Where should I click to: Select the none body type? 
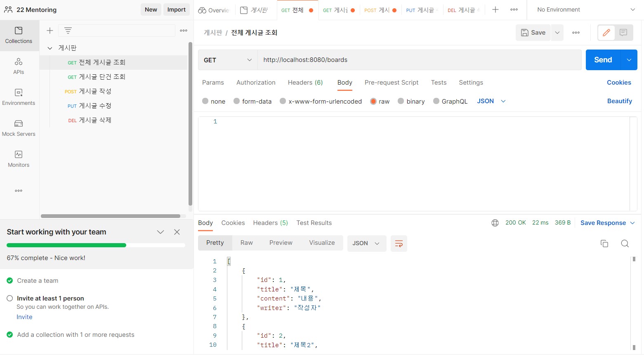[205, 101]
